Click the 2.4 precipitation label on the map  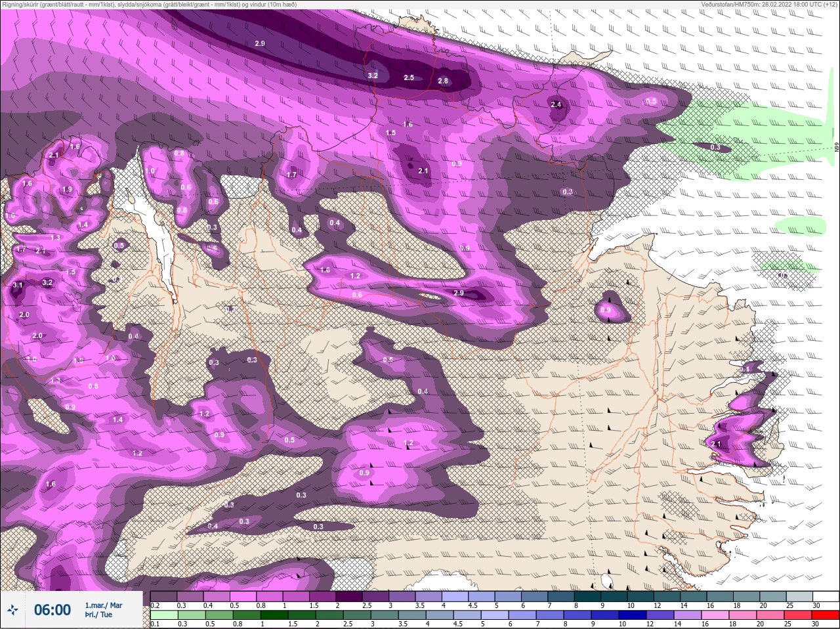point(556,104)
